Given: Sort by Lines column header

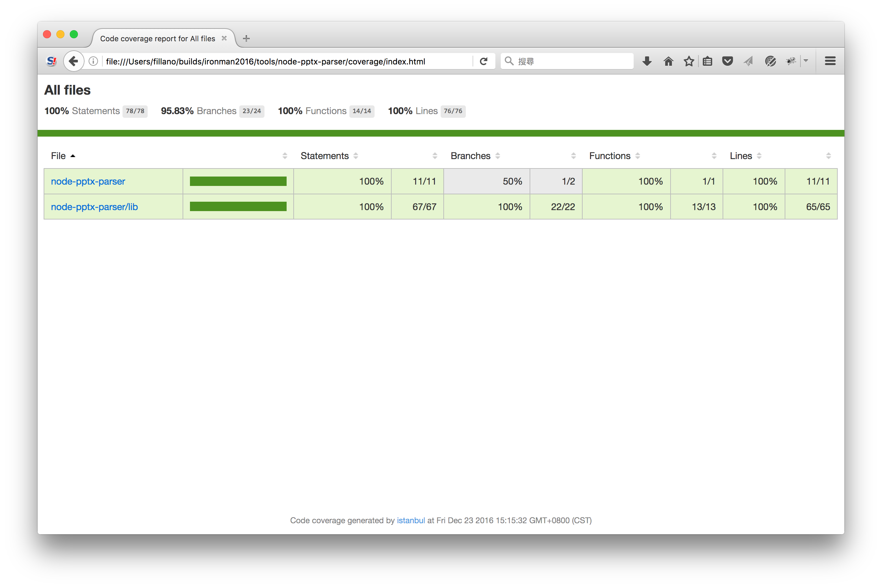Looking at the screenshot, I should [745, 156].
